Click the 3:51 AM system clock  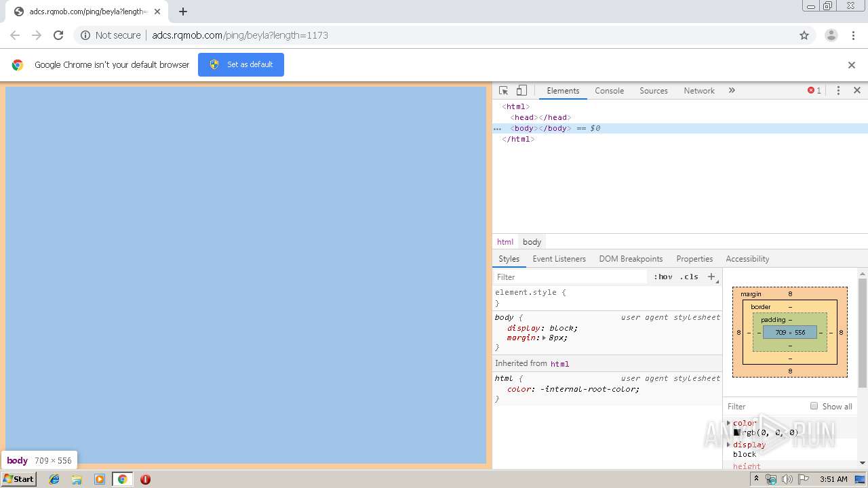point(833,479)
